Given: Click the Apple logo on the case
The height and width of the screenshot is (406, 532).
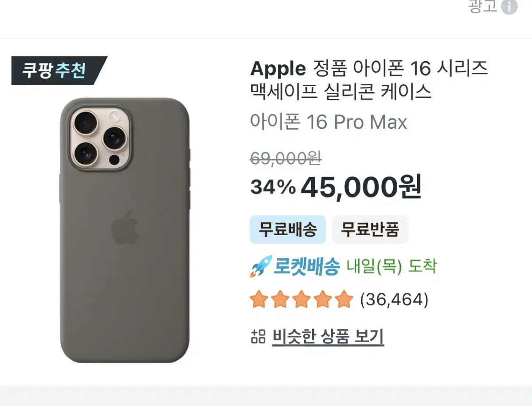Looking at the screenshot, I should point(125,228).
